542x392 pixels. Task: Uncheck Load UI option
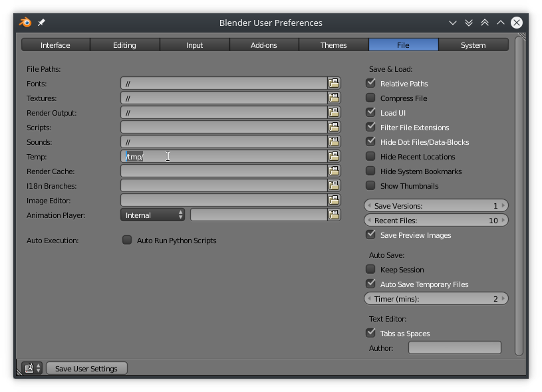[370, 112]
